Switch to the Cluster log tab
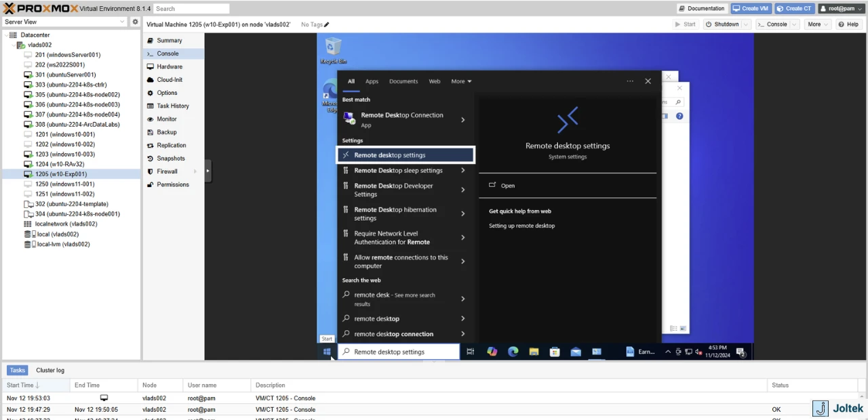 pos(50,371)
